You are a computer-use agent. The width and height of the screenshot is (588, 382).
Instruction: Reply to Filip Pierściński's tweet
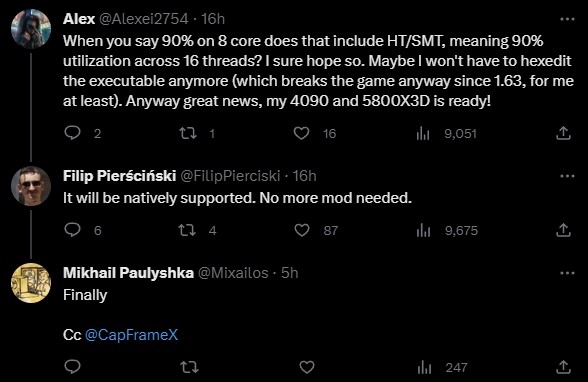click(72, 230)
